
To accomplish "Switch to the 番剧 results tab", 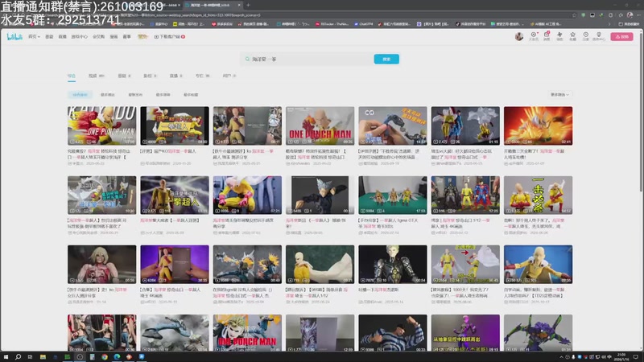I will pos(124,76).
